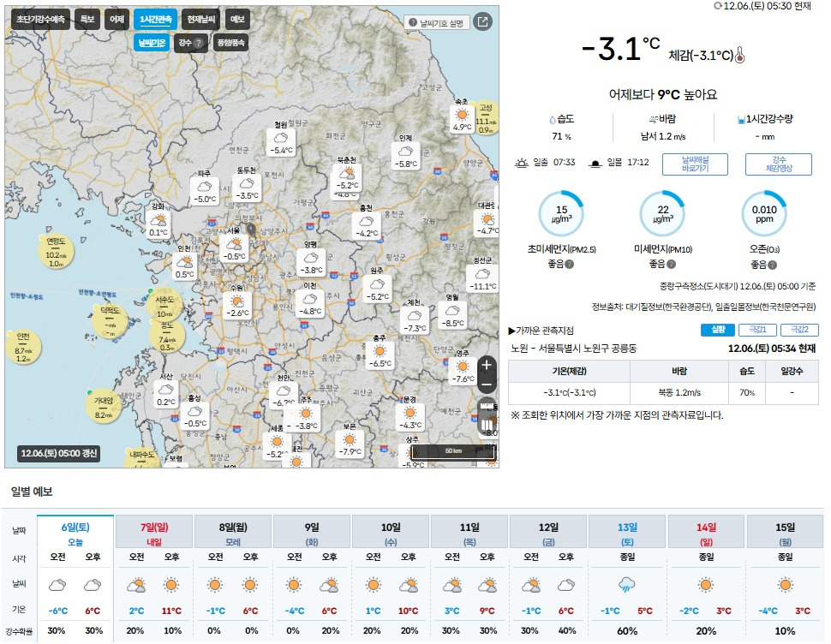Viewport: 831px width, 644px height.
Task: Toggle the 날씨/기온 map layer
Action: (152, 43)
